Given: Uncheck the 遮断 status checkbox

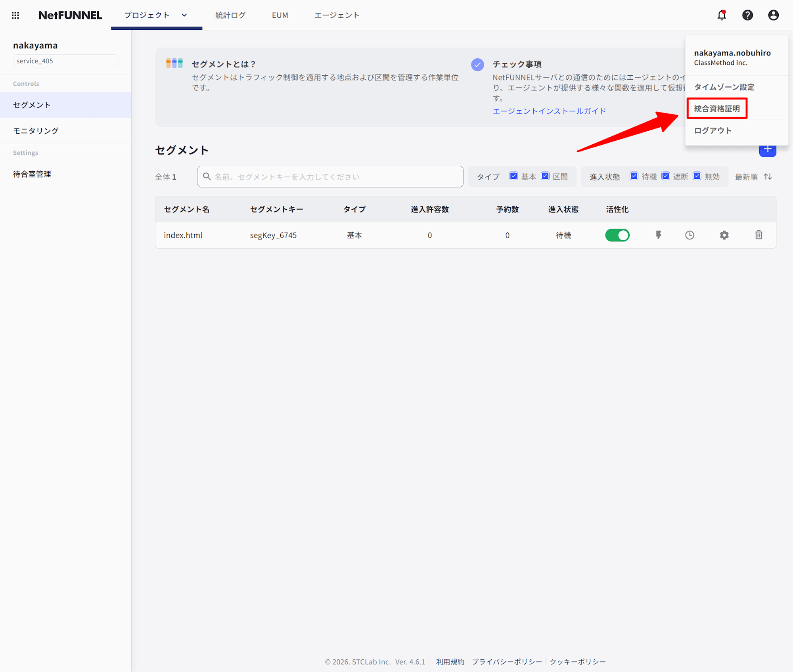Looking at the screenshot, I should coord(666,176).
